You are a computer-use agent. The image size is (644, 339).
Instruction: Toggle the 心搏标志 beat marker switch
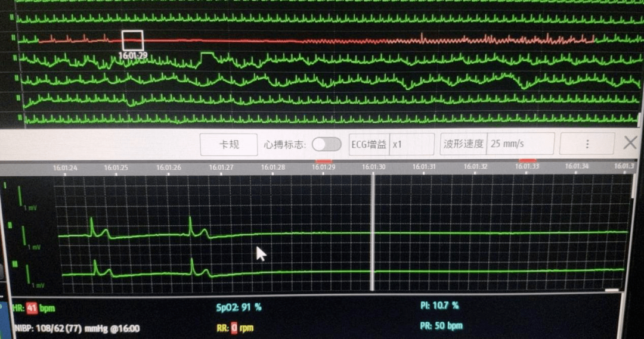326,144
